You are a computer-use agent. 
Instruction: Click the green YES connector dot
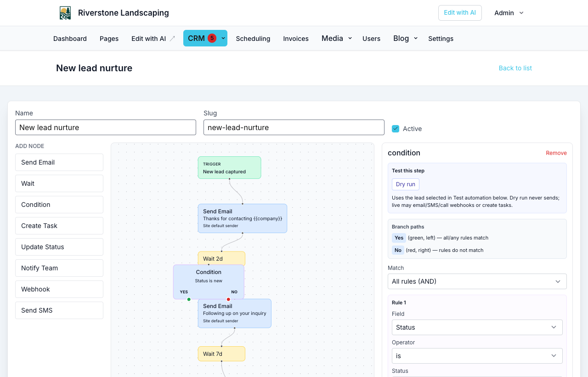click(x=189, y=299)
